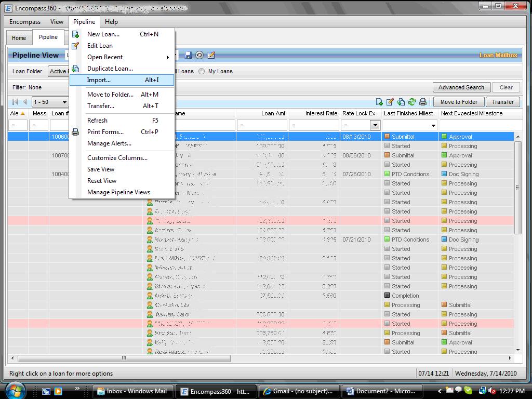Click the Interest Rate column header

click(314, 113)
